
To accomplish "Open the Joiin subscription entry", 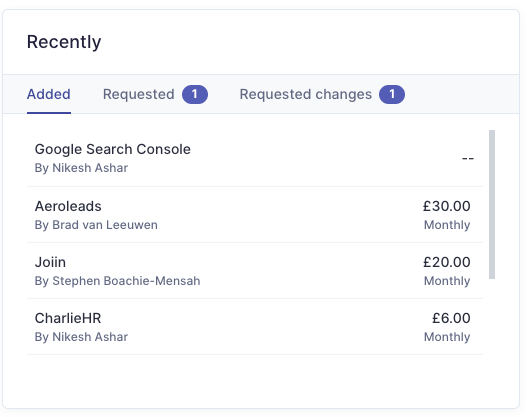I will [x=255, y=271].
